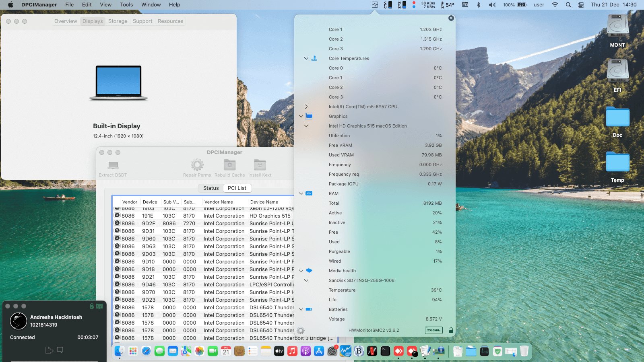Click the magnifier icon beside HD Graphics 515
This screenshot has width=644, height=362.
click(x=117, y=216)
